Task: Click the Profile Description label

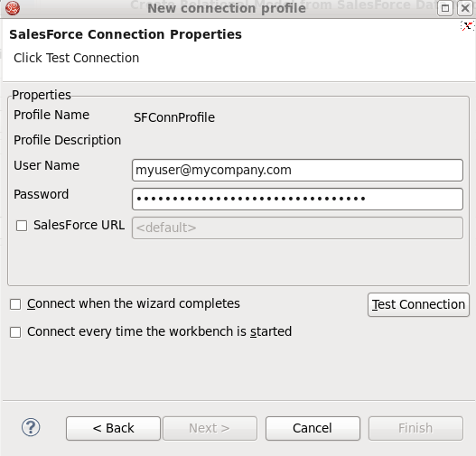Action: click(68, 140)
